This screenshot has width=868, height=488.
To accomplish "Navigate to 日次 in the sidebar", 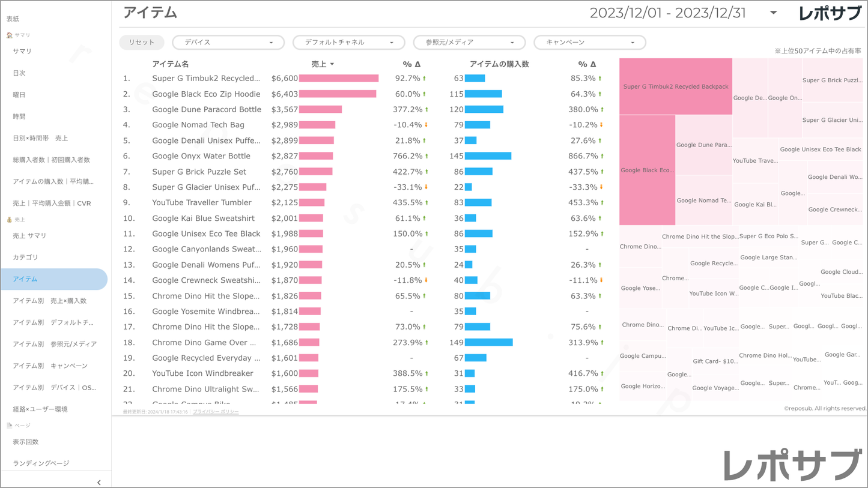I will coord(19,73).
